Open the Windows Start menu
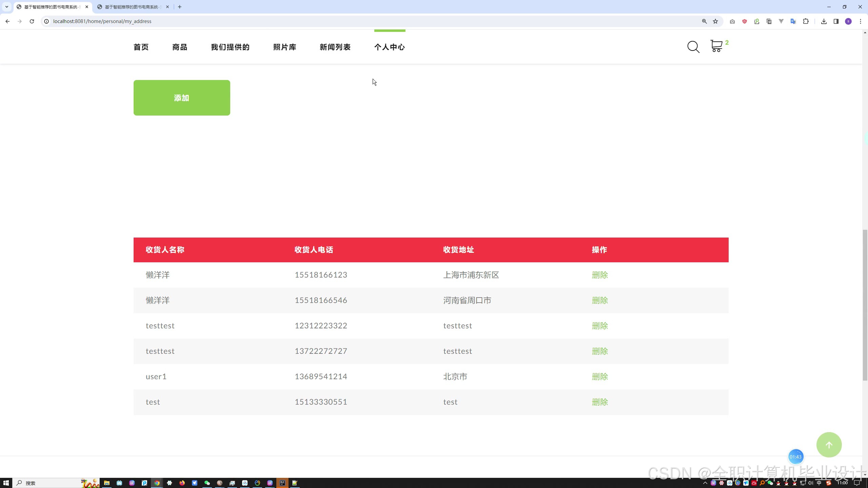 tap(6, 483)
